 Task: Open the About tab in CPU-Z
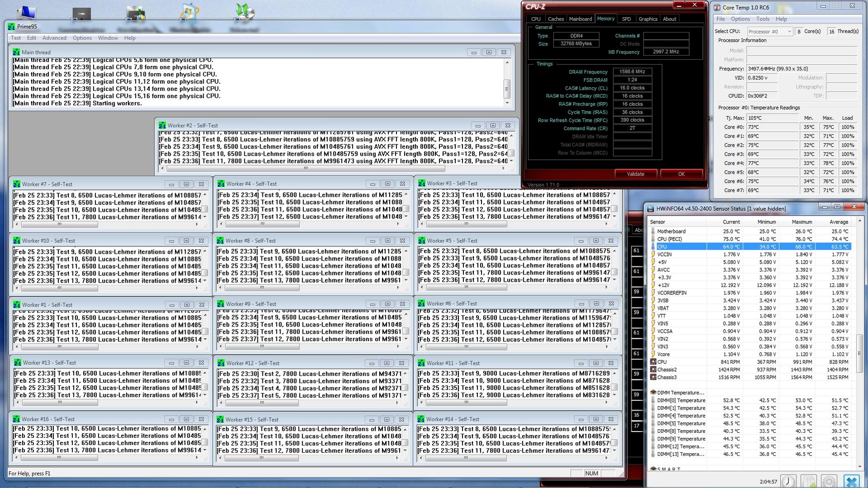click(669, 19)
